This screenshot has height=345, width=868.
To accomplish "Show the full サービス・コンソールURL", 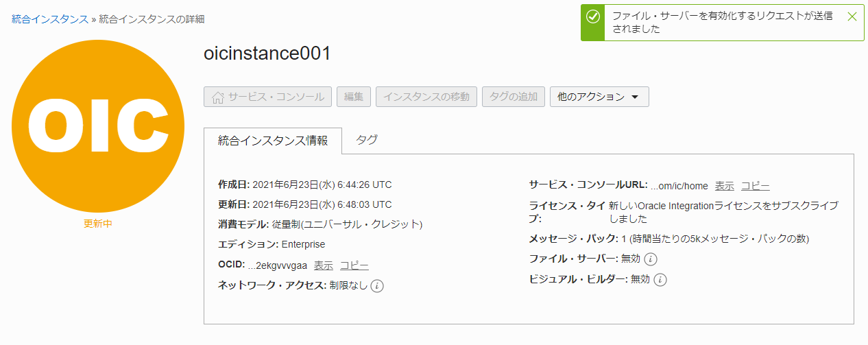I will point(724,186).
